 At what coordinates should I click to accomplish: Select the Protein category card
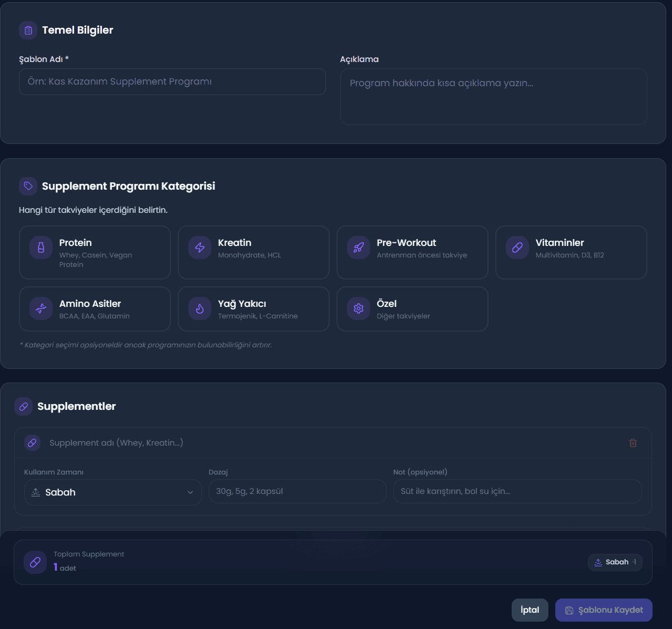(95, 253)
